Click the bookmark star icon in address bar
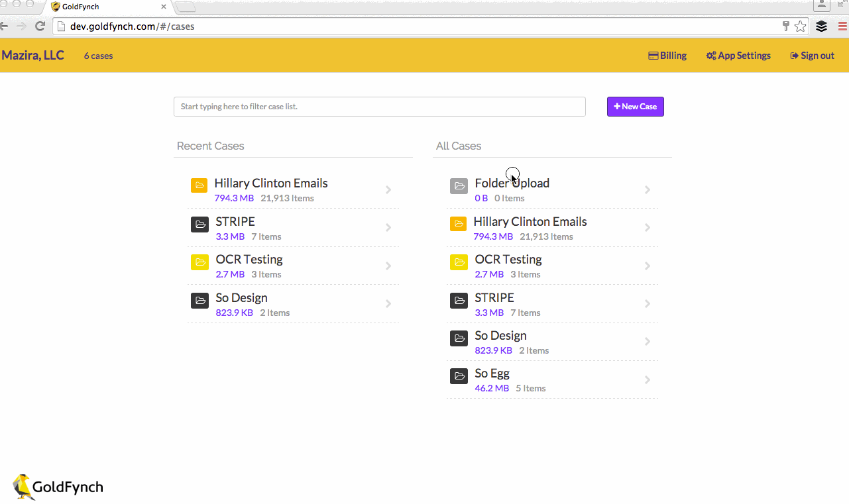 pyautogui.click(x=801, y=26)
